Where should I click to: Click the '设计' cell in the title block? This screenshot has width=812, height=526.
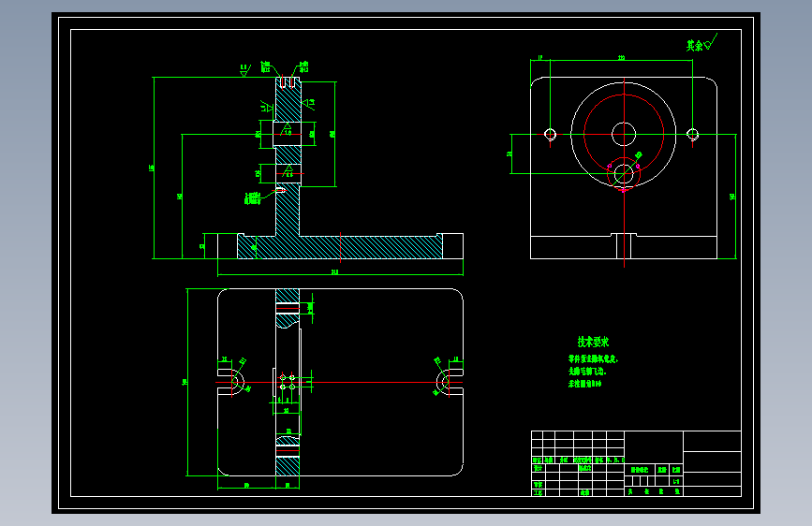[x=538, y=468]
